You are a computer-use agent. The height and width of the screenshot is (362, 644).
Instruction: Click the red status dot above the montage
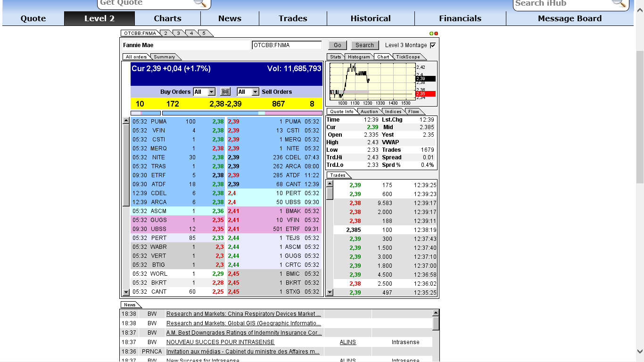click(x=436, y=33)
